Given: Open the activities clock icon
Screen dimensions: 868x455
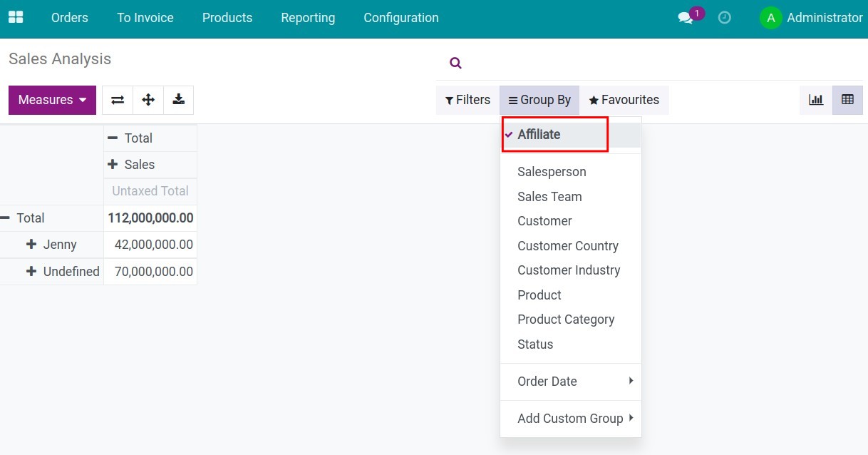Looking at the screenshot, I should coord(725,18).
